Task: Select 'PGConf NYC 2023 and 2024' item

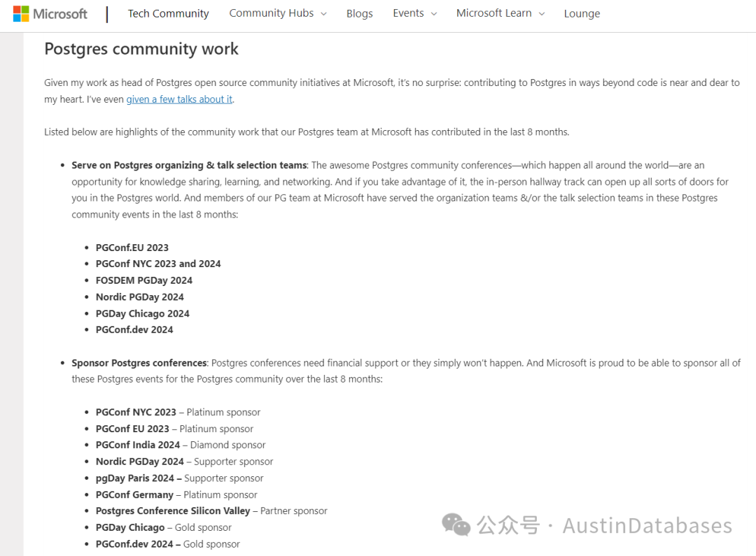Action: (158, 264)
